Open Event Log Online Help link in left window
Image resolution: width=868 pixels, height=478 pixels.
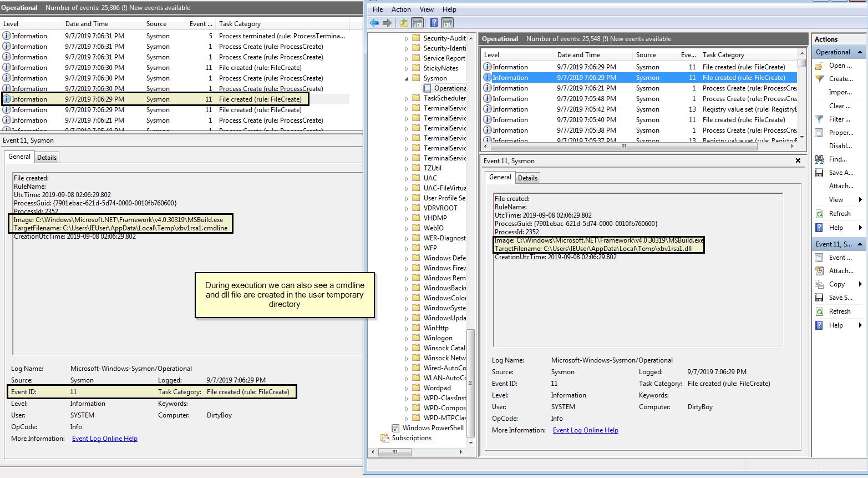click(x=104, y=439)
